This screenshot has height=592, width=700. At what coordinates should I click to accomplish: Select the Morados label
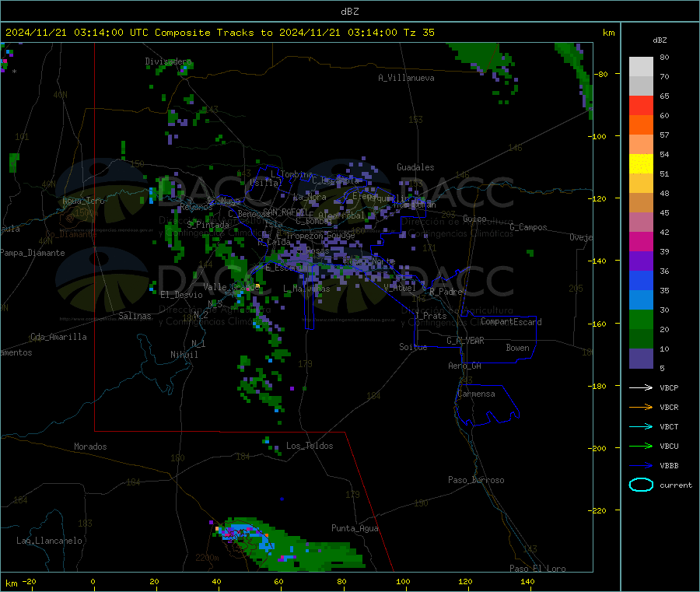90,447
